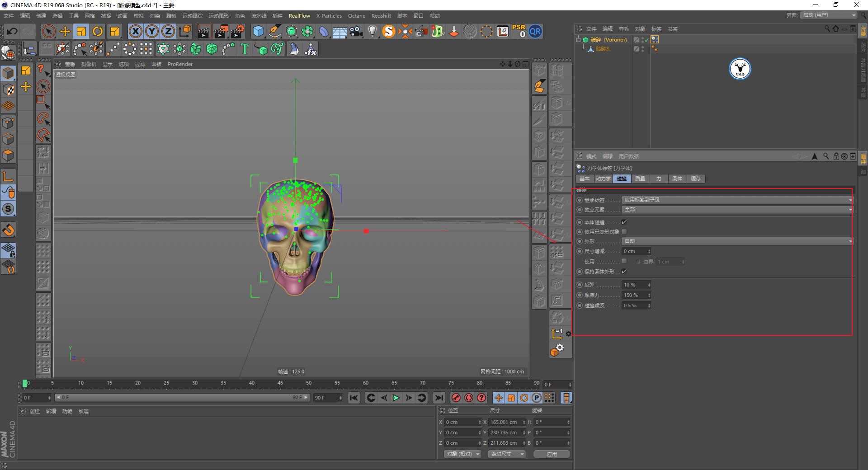The image size is (868, 470).
Task: Select the Move tool in the top toolbar
Action: click(65, 31)
